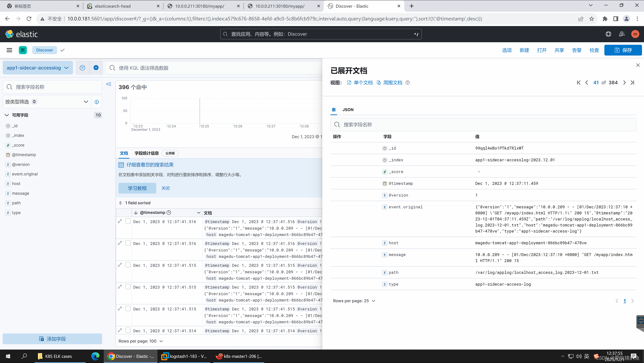Expand the Discover breadcrumb chevron
Image resolution: width=644 pixels, height=363 pixels.
pos(62,50)
